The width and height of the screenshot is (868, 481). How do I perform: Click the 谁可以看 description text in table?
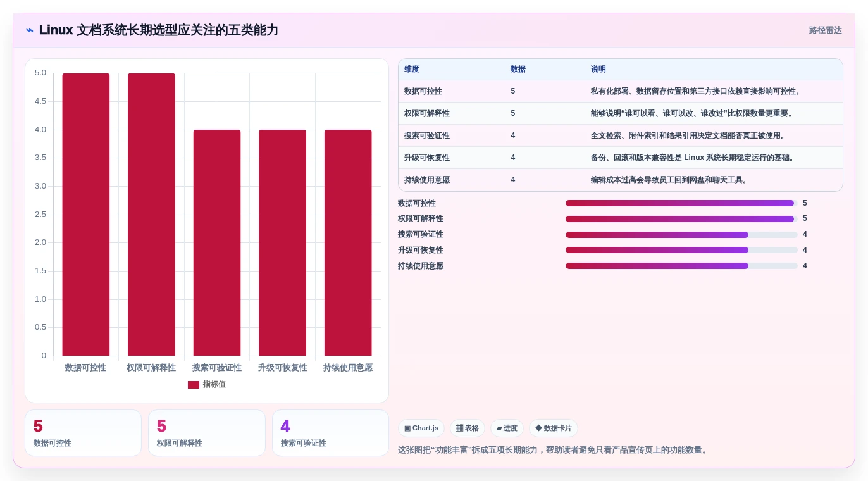click(x=692, y=114)
